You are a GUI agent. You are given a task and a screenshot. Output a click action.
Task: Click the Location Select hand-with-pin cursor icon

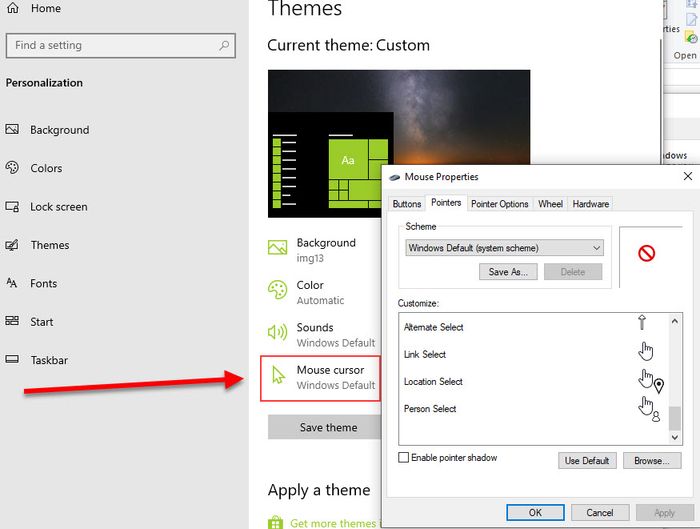coord(650,381)
